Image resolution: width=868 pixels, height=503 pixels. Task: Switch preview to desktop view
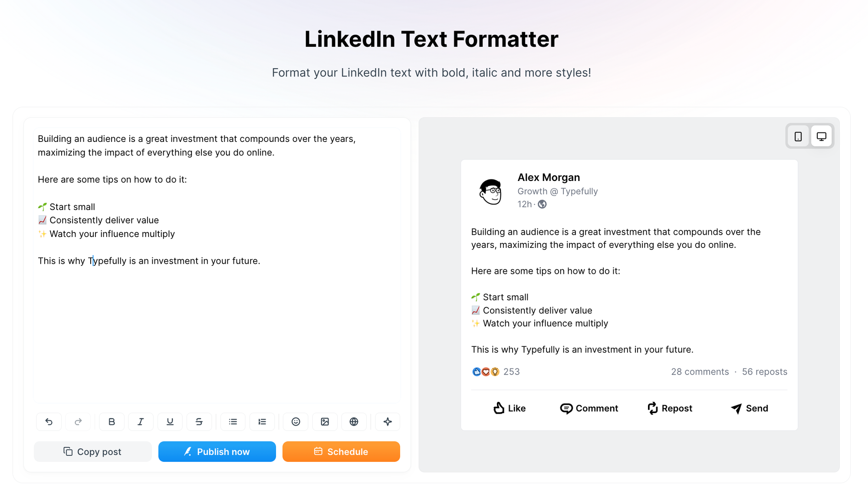pyautogui.click(x=822, y=136)
